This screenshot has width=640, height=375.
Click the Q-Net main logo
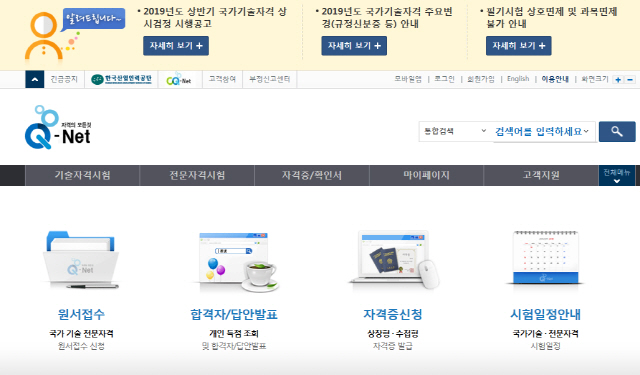58,127
